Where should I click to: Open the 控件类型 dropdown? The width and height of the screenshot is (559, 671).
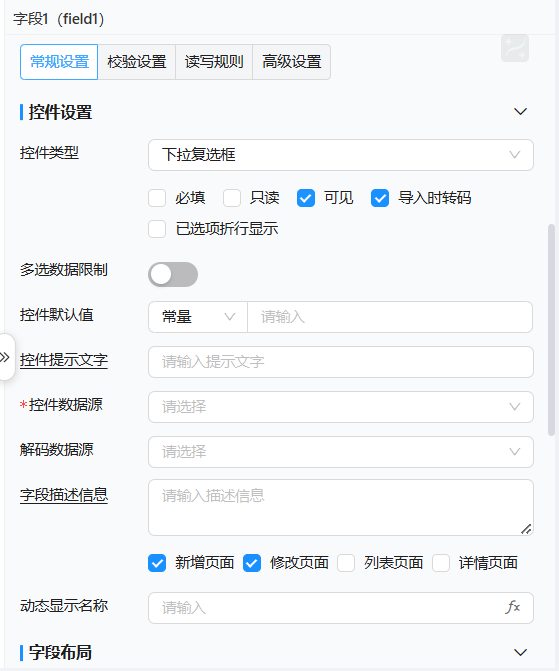coord(341,155)
